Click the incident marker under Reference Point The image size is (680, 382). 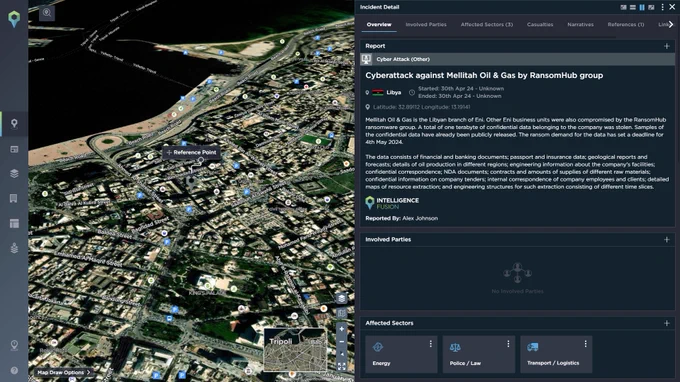pyautogui.click(x=191, y=182)
